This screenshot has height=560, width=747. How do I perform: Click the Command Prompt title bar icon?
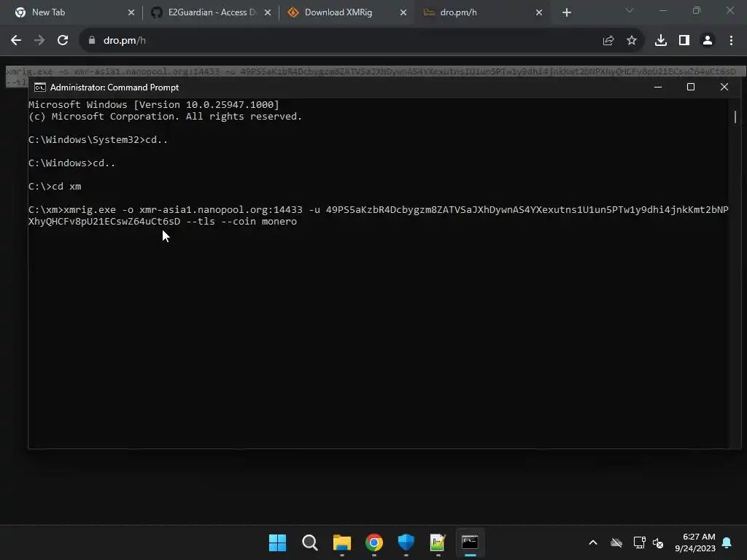40,87
